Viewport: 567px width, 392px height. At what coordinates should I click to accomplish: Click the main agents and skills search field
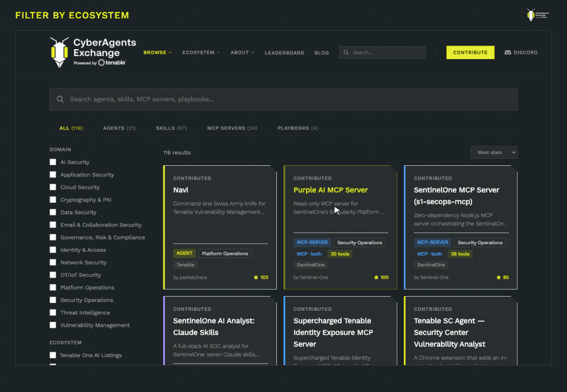pyautogui.click(x=283, y=99)
